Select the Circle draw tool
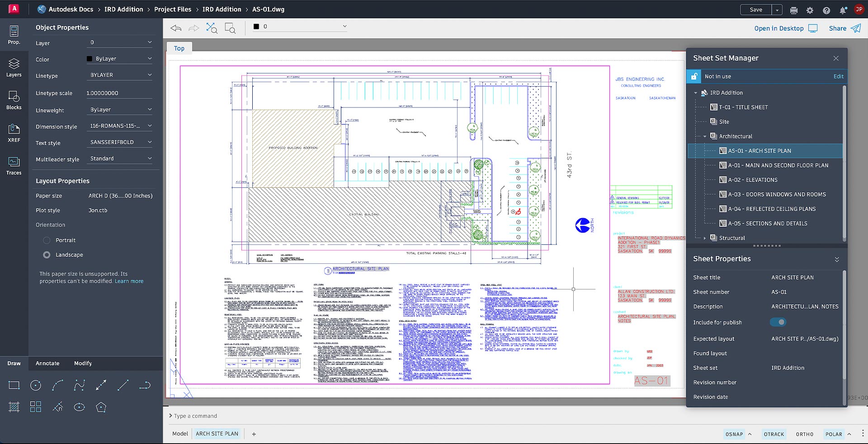 [x=36, y=385]
